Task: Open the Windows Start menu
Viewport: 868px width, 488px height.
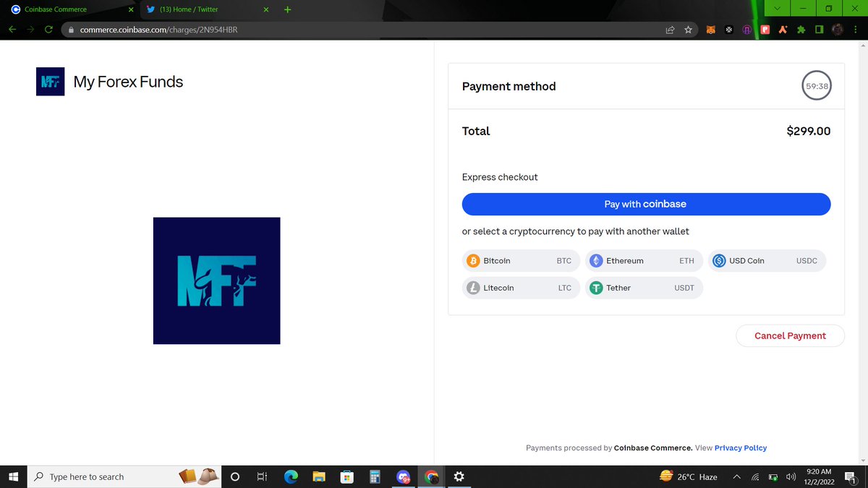Action: [13, 476]
